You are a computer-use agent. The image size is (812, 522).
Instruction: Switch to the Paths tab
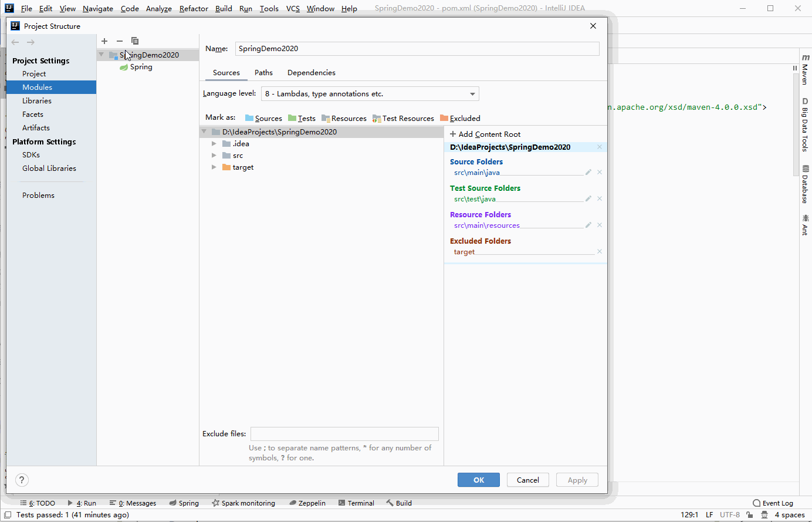(263, 73)
